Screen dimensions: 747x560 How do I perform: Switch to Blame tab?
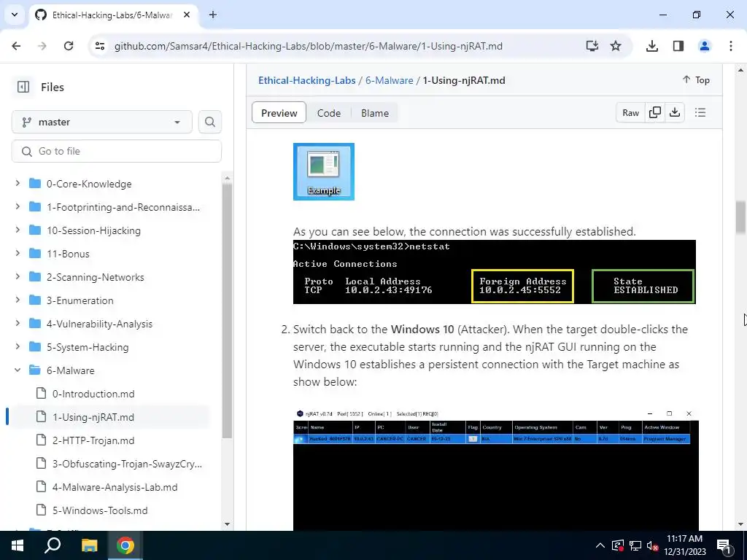click(374, 113)
